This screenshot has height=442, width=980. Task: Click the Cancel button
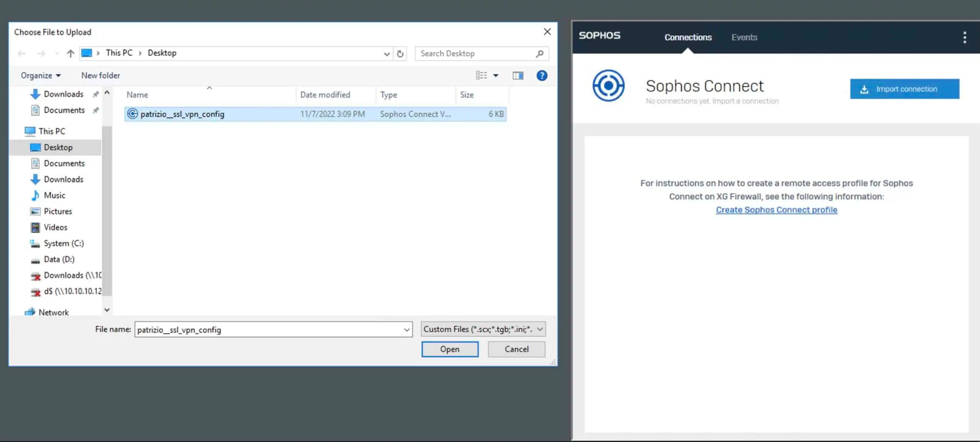coord(516,349)
